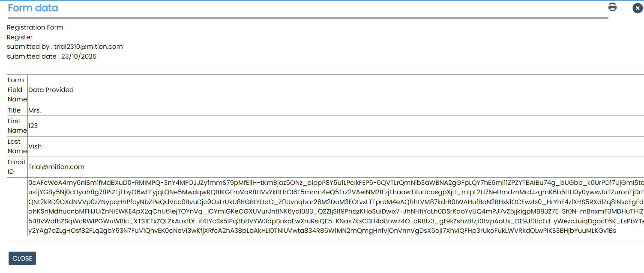Screen dimensions: 644x273
Task: Click the Trial@mition.com email value
Action: pos(56,167)
